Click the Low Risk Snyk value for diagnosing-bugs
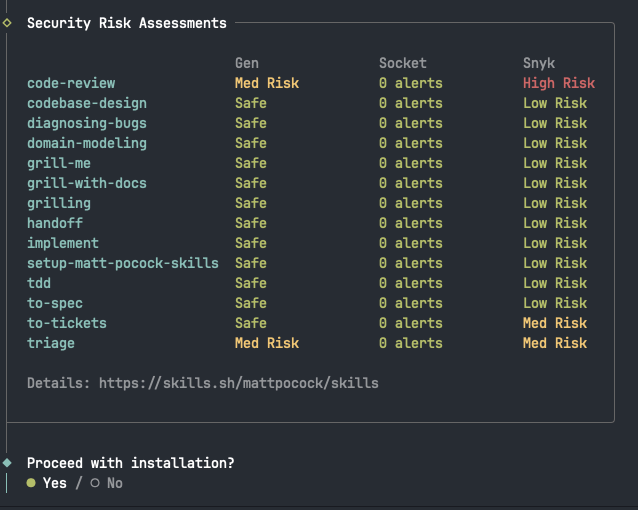The width and height of the screenshot is (638, 510). point(555,123)
